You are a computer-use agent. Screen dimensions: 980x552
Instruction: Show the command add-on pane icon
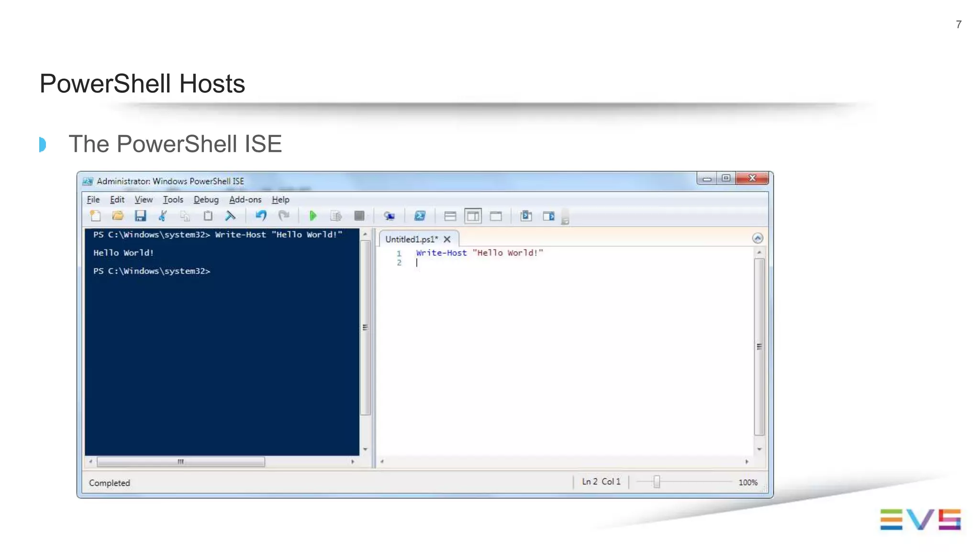[548, 216]
